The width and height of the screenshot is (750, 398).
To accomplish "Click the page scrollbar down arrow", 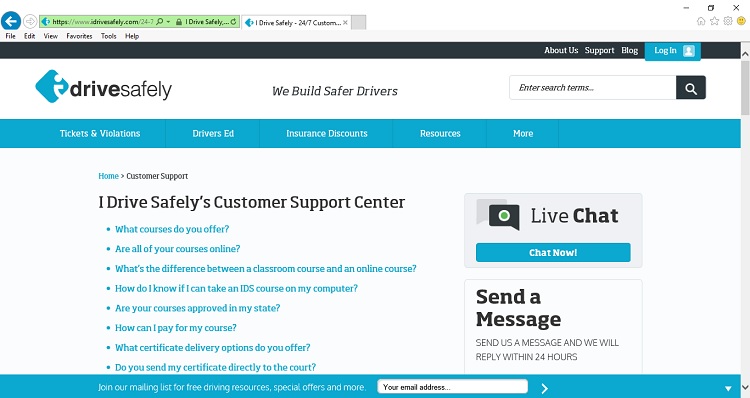I will tap(745, 387).
